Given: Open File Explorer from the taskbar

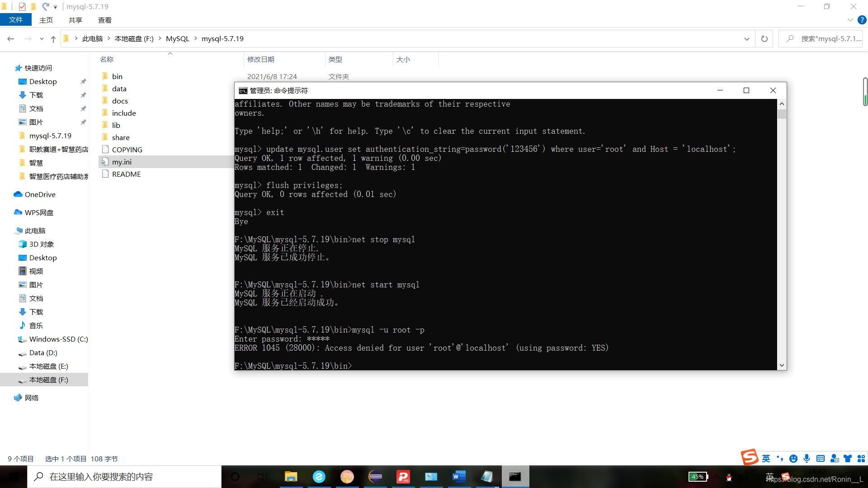Looking at the screenshot, I should tap(291, 477).
